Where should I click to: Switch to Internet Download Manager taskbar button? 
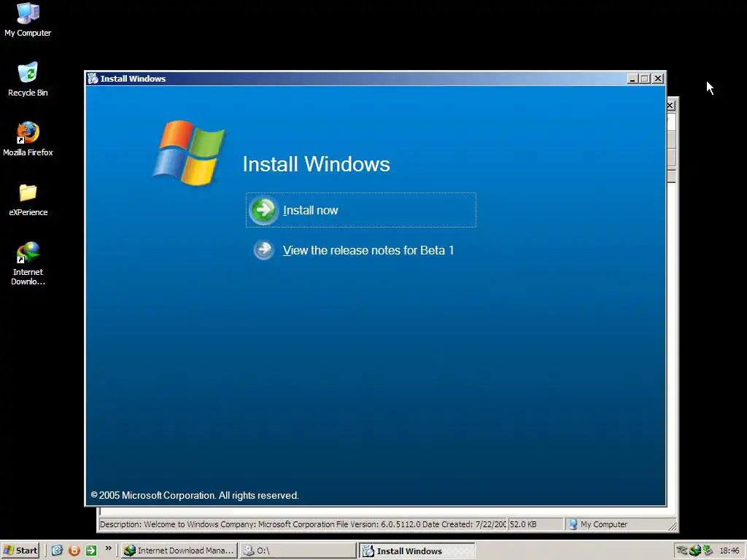point(179,551)
